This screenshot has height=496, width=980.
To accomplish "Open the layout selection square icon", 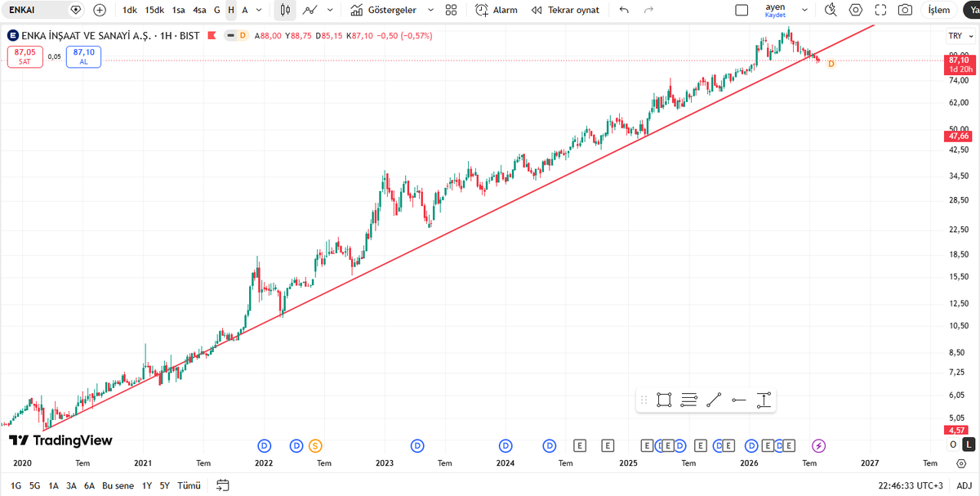I will click(x=742, y=10).
